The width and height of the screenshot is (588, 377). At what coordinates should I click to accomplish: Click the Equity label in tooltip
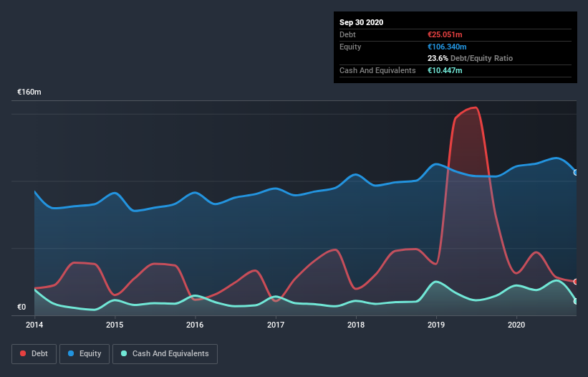350,47
